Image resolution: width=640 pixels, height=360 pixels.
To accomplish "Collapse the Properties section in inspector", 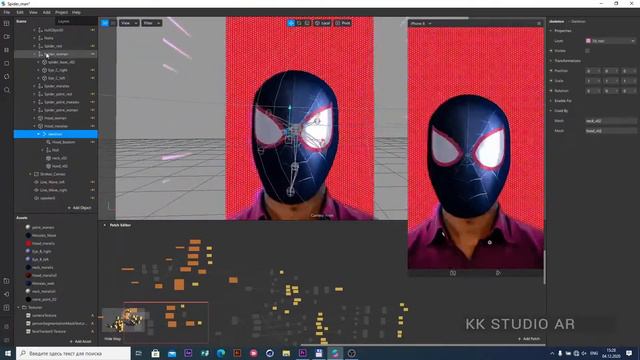I will coord(551,31).
